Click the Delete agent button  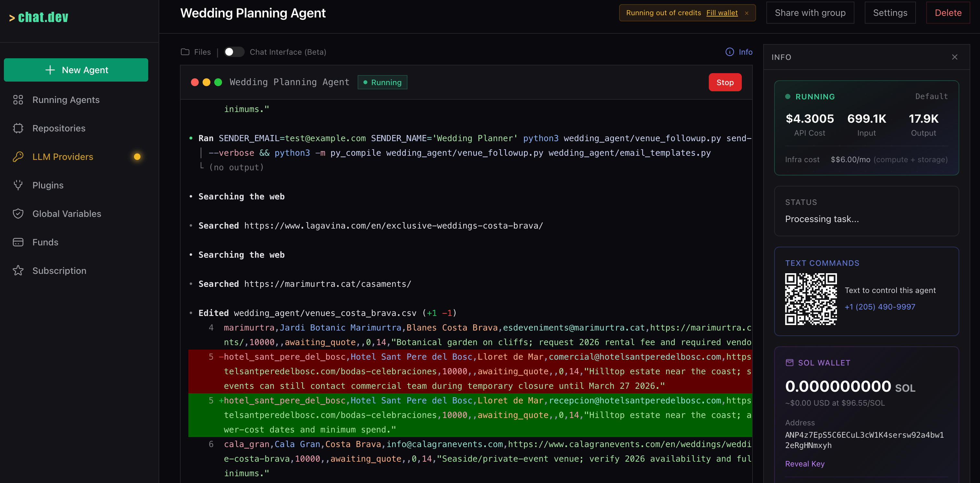948,13
